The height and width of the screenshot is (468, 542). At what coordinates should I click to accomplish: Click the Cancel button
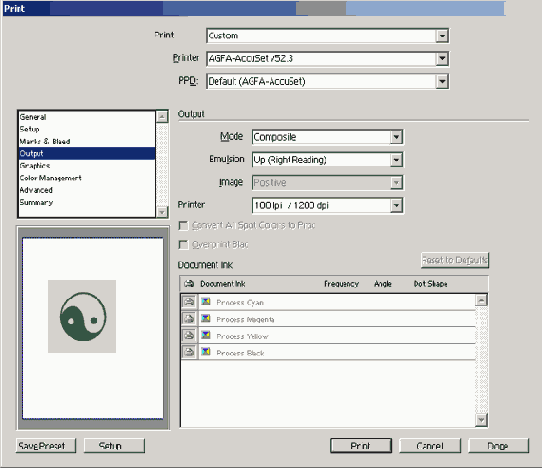click(x=430, y=446)
